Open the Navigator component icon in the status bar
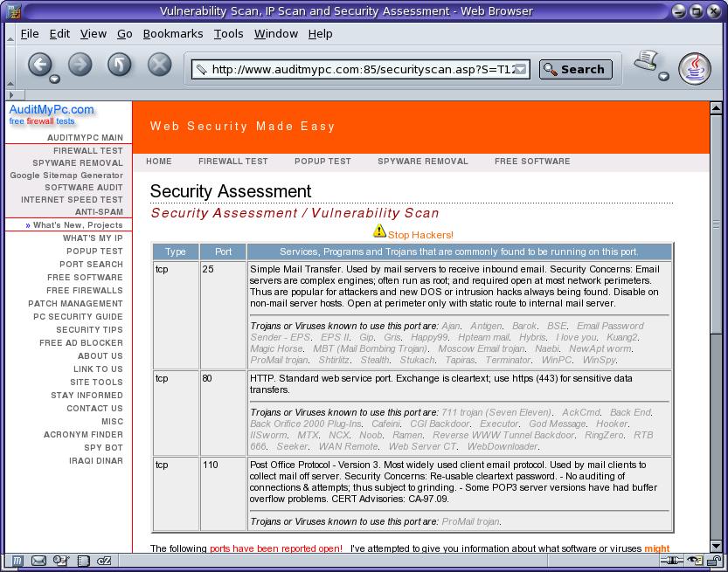 pyautogui.click(x=17, y=561)
